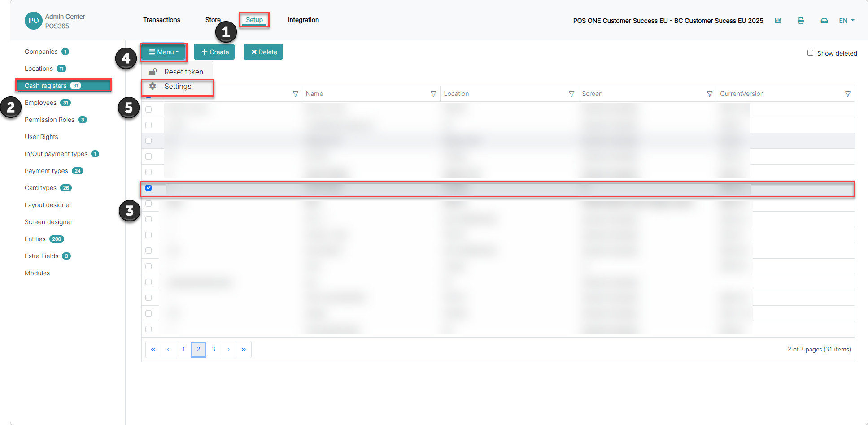Expand the Menu dropdown button
Screen dimensions: 868x425
coord(164,52)
